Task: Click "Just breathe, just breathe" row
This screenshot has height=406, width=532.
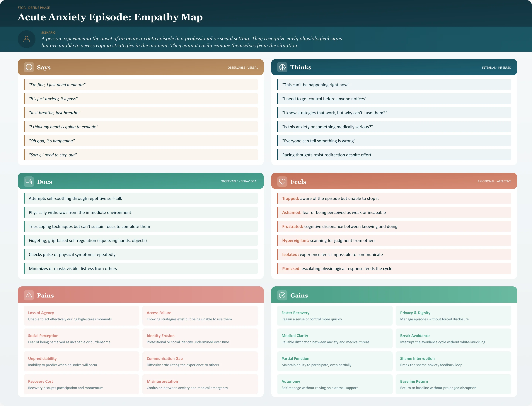Action: tap(141, 113)
